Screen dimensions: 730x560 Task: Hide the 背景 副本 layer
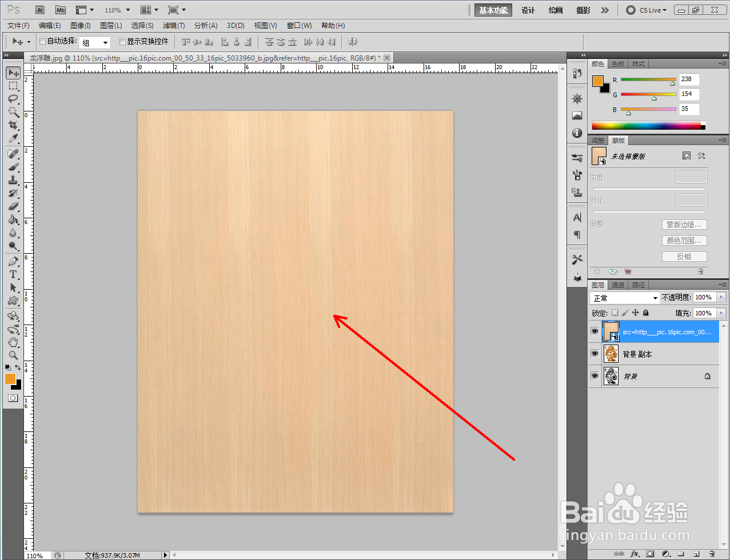tap(595, 354)
